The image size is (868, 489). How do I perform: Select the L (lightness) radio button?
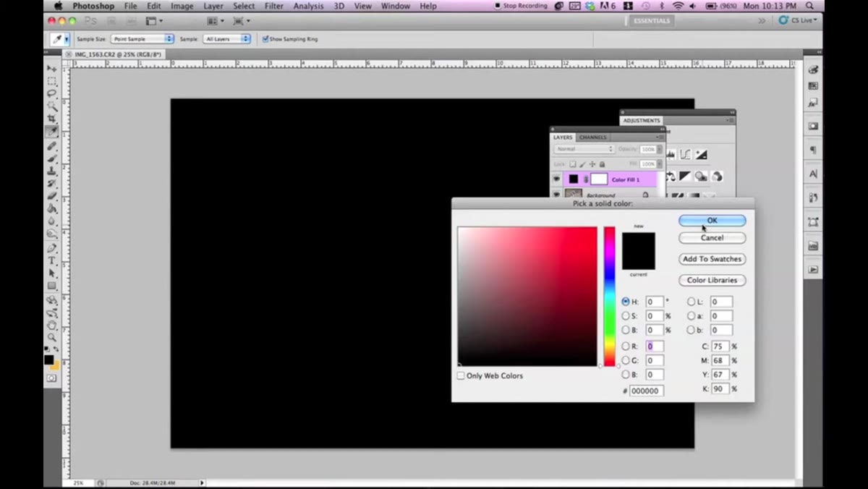click(x=691, y=302)
